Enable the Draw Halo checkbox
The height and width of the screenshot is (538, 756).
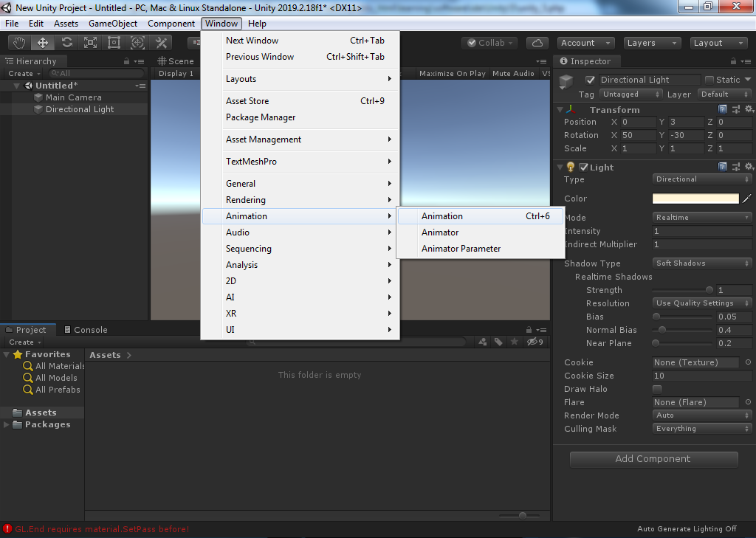[x=657, y=389]
